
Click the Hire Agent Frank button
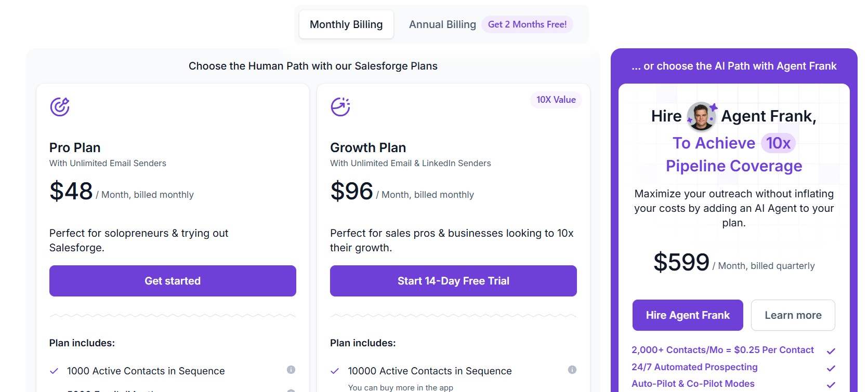[x=687, y=315]
